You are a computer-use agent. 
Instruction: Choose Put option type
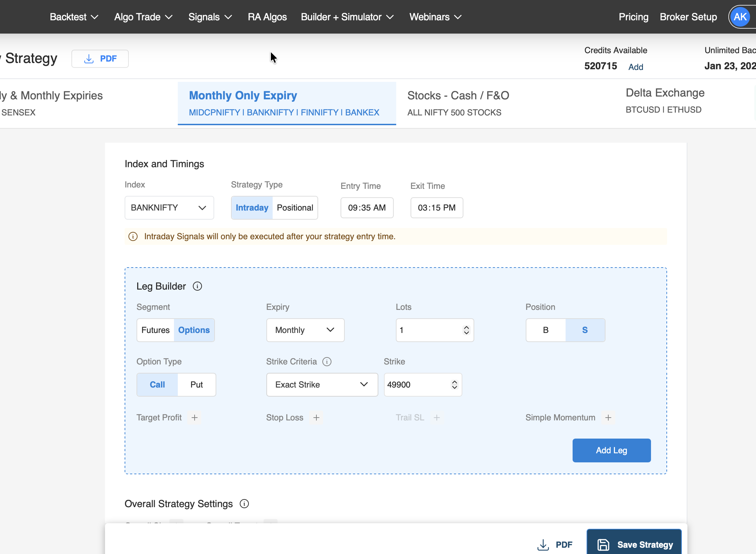coord(196,385)
